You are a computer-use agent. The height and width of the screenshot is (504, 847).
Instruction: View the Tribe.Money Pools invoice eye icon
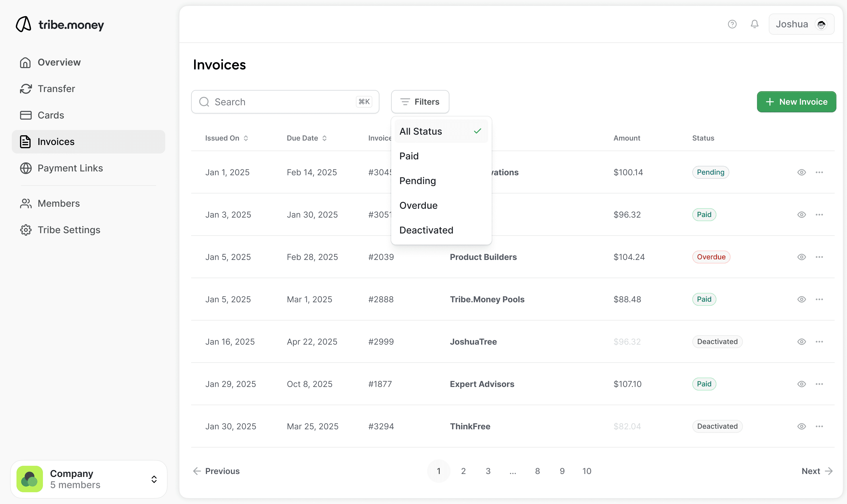click(801, 299)
